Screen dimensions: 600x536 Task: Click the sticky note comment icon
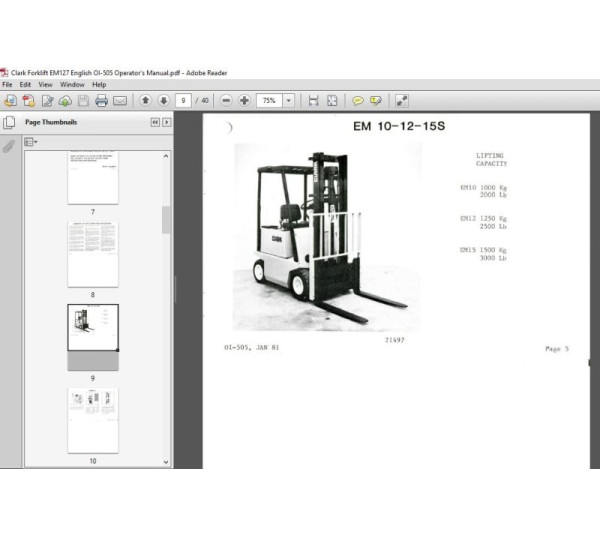358,101
